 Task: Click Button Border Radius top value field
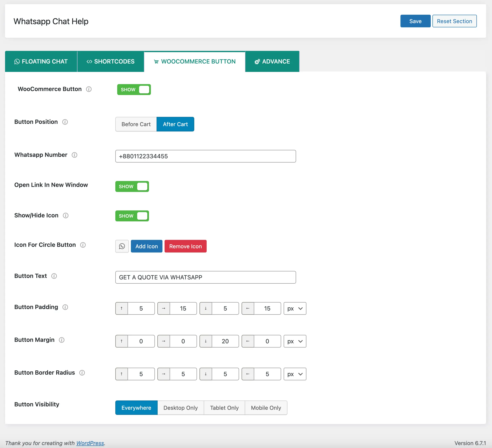[141, 374]
